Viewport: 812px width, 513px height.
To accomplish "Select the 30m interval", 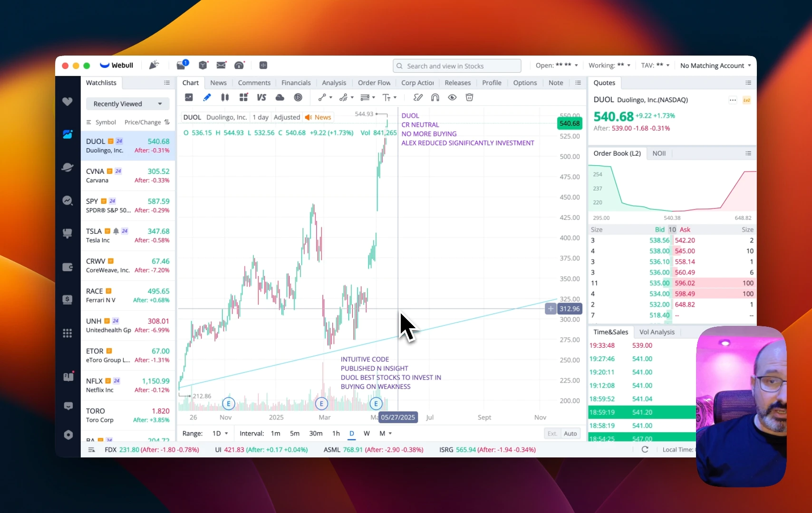I will click(x=316, y=433).
